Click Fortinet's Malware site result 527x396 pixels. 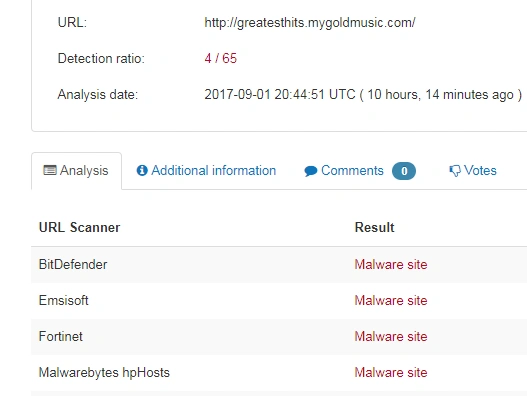click(391, 336)
